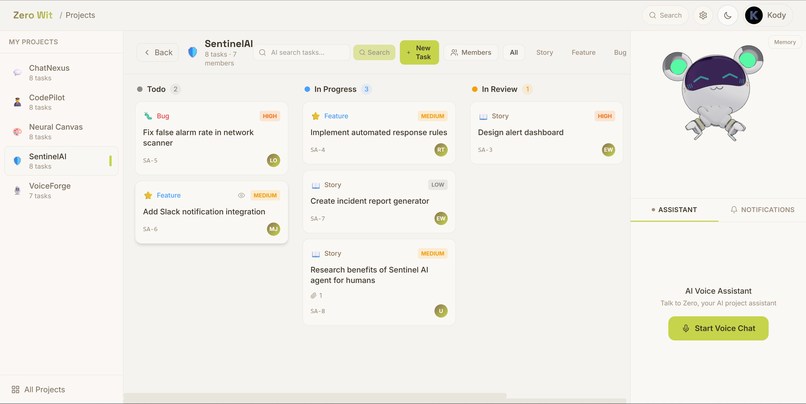Click the VoiceForge microphone icon
This screenshot has width=806, height=404.
[17, 191]
